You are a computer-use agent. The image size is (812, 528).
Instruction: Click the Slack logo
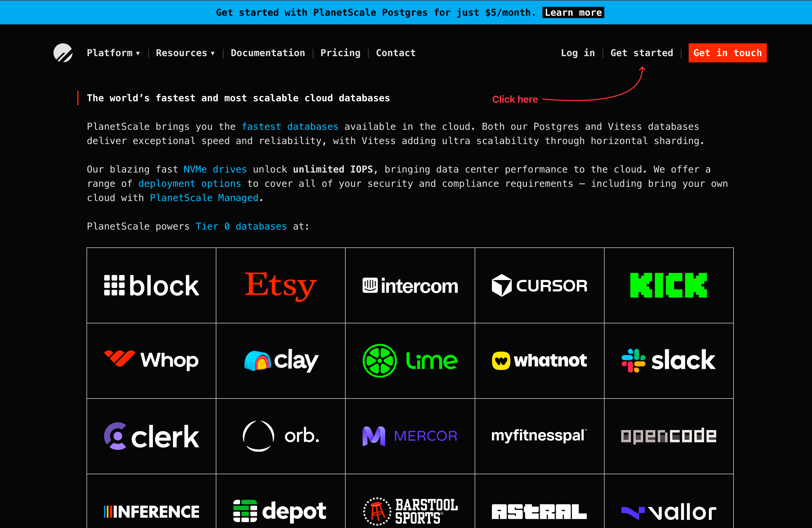click(x=669, y=361)
